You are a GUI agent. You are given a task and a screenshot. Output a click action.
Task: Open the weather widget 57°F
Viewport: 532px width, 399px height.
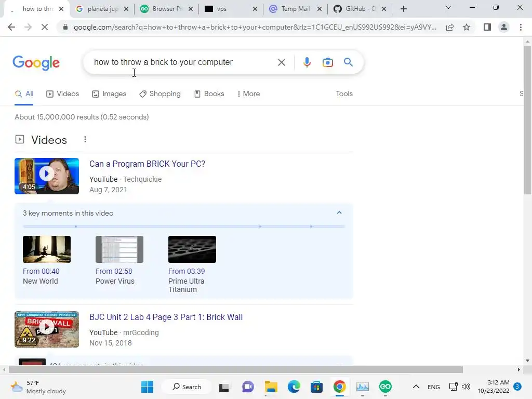pyautogui.click(x=39, y=387)
